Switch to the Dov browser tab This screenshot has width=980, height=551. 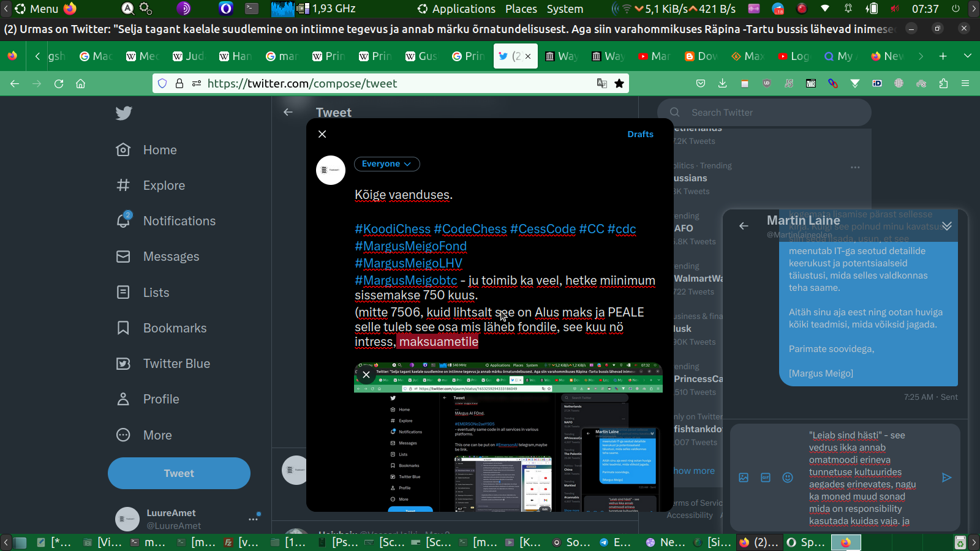coord(701,56)
